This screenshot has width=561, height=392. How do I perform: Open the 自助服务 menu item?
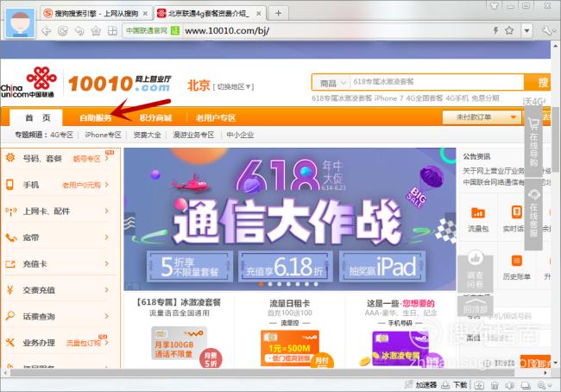(95, 117)
